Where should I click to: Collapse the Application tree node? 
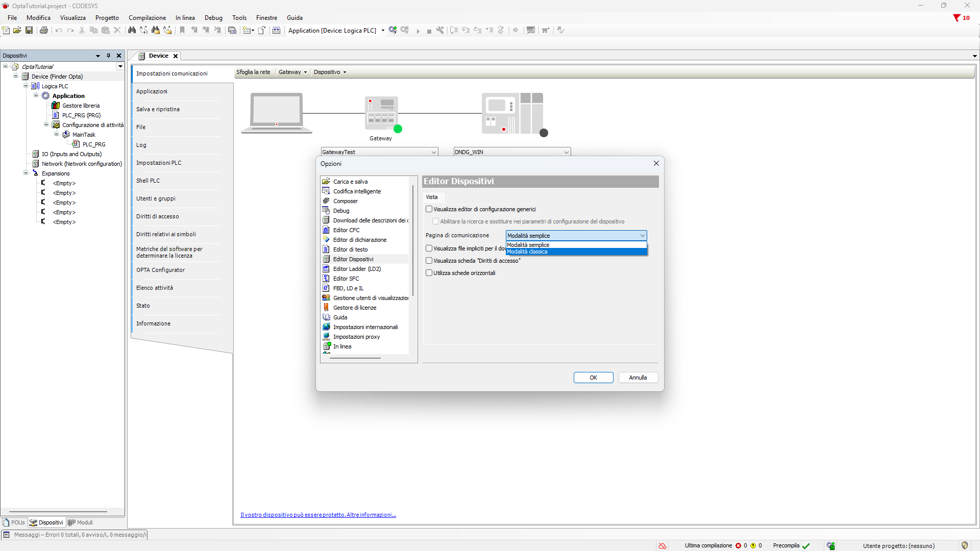coord(36,95)
